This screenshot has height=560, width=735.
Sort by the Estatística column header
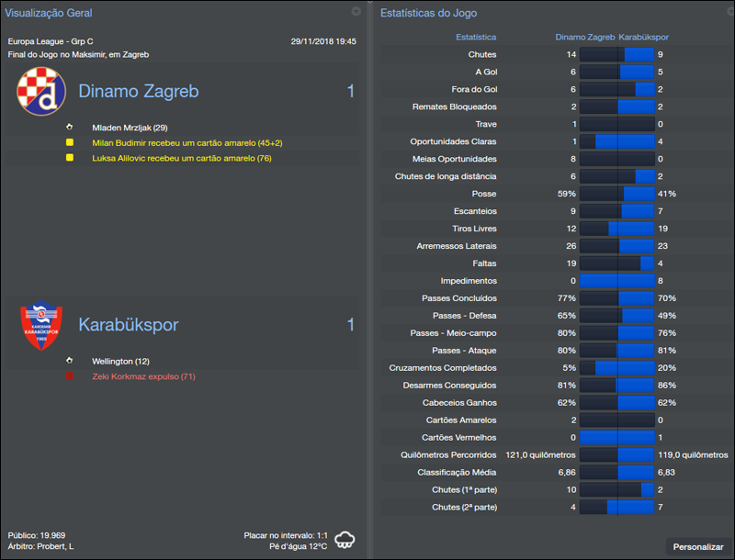tap(476, 38)
